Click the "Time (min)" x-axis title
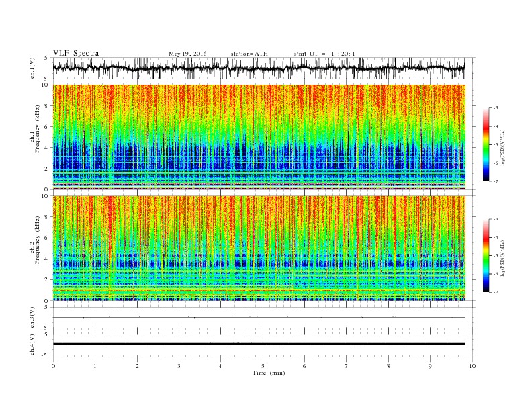This screenshot has width=532, height=411. click(269, 373)
